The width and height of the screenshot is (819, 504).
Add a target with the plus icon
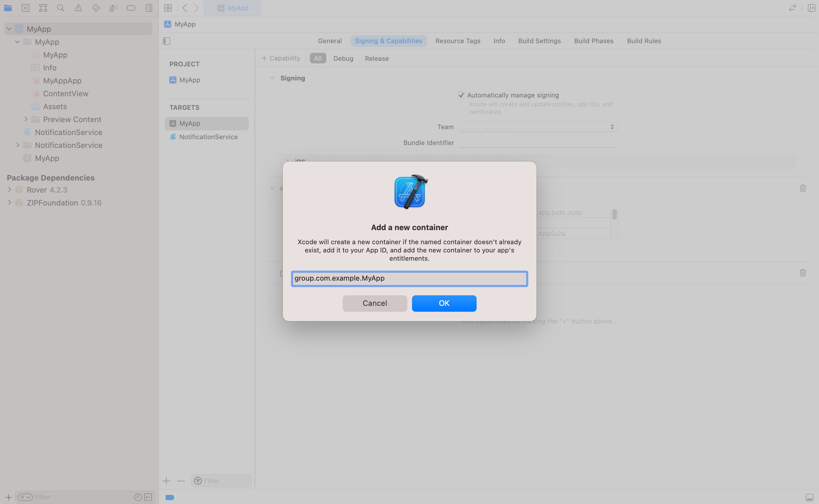(x=167, y=481)
